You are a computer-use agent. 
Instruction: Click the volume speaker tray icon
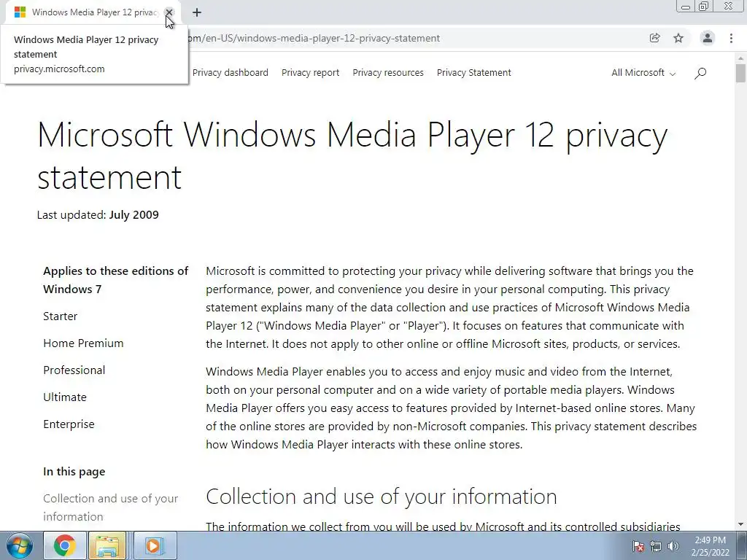pyautogui.click(x=673, y=546)
